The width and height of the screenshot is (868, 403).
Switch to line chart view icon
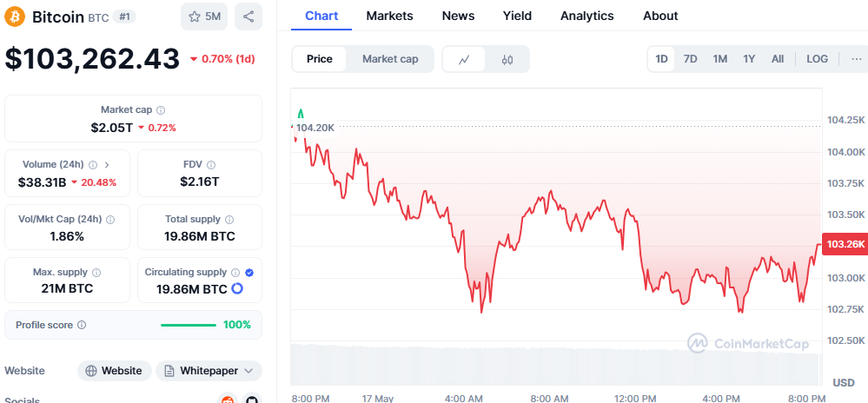coord(465,59)
